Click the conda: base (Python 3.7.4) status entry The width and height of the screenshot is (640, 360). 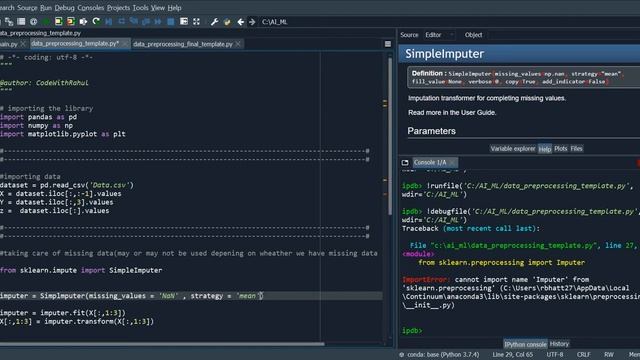pyautogui.click(x=443, y=355)
